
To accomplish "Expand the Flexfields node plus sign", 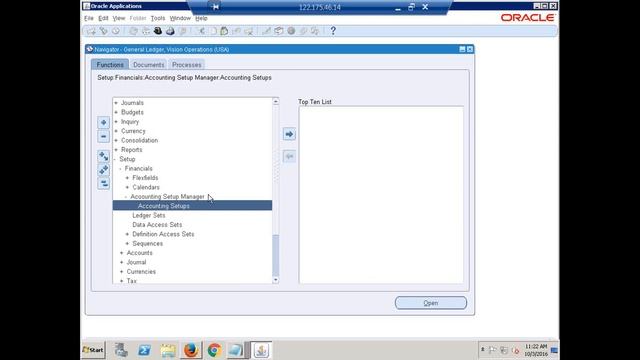I will [127, 178].
